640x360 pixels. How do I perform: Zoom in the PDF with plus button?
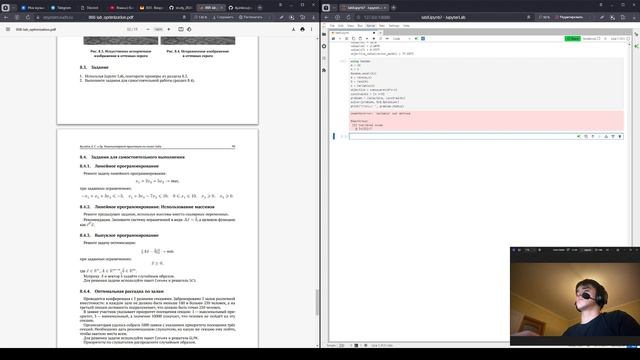[169, 29]
